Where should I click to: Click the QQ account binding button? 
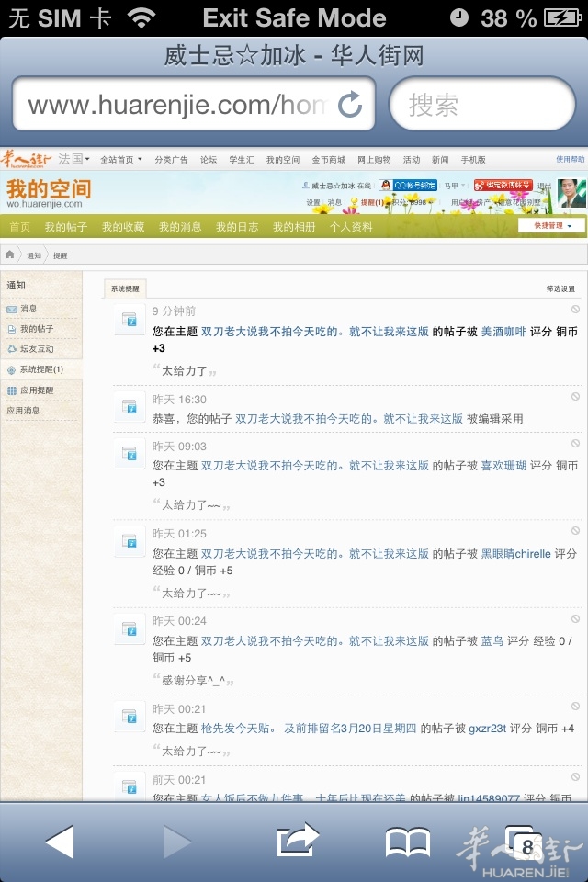coord(408,186)
